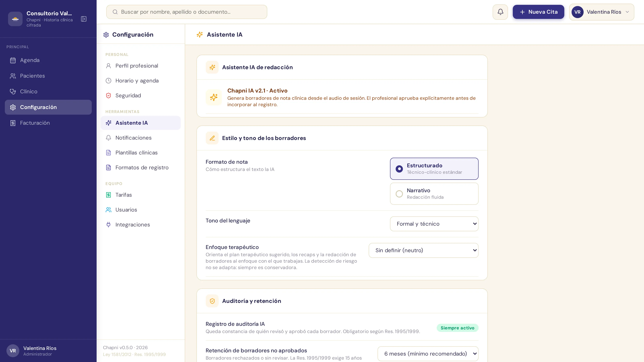644x362 pixels.
Task: Click the sparkle icon next to Chapni IA v2.1
Action: (214, 97)
